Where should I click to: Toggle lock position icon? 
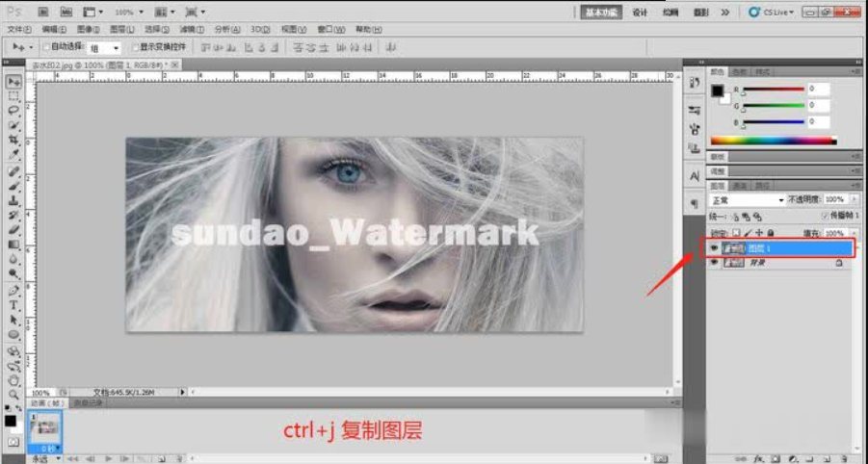tap(759, 233)
